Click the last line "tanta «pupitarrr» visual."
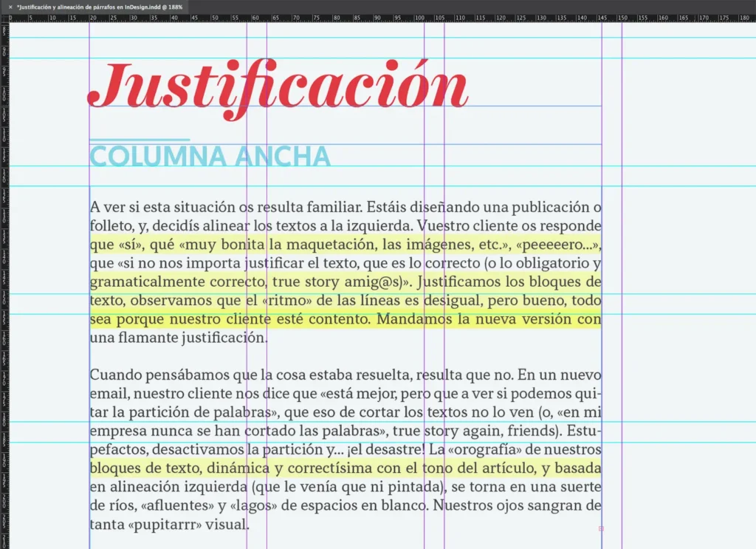Image resolution: width=756 pixels, height=549 pixels. click(170, 525)
